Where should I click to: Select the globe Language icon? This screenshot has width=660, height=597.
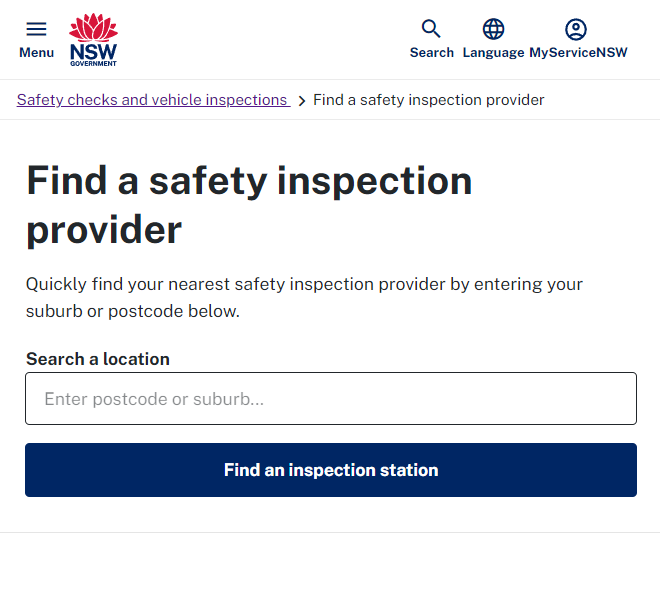click(493, 29)
